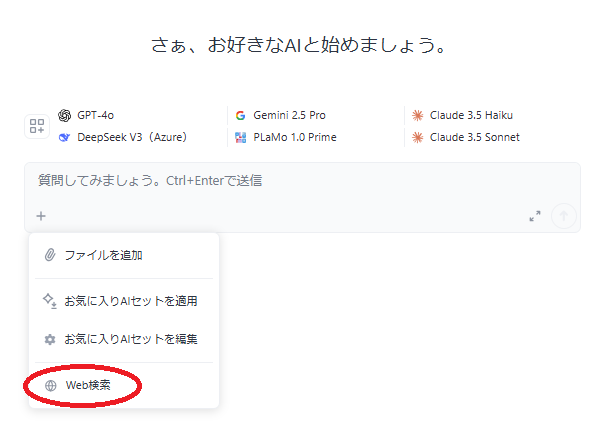Click the paperclip icon for ファイルを追加
Image resolution: width=603 pixels, height=445 pixels.
click(x=50, y=255)
